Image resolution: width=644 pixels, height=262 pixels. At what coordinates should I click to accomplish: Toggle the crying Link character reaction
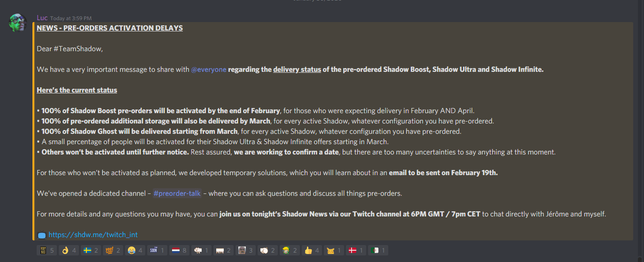tap(290, 251)
